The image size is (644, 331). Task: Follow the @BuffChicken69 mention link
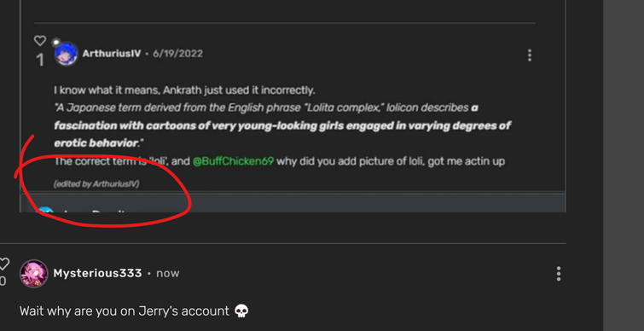click(233, 161)
